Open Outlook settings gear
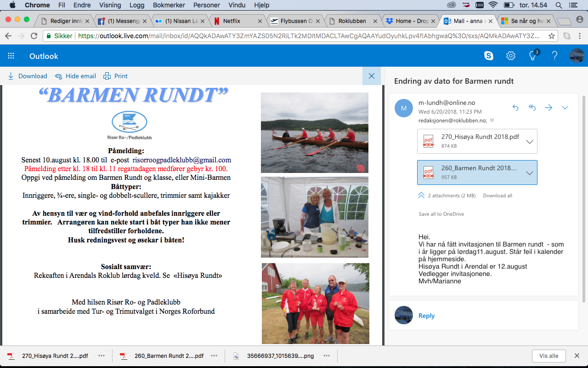588x368 pixels. pyautogui.click(x=510, y=56)
